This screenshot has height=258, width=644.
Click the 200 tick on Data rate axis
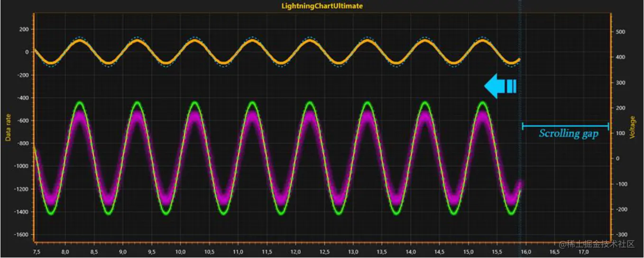(23, 29)
